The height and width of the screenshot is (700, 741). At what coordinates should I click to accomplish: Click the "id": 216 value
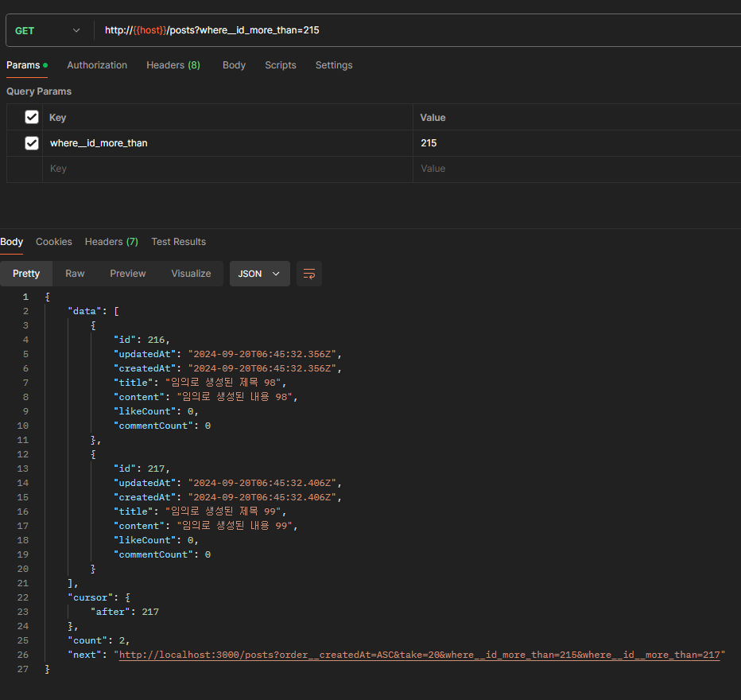click(x=156, y=340)
